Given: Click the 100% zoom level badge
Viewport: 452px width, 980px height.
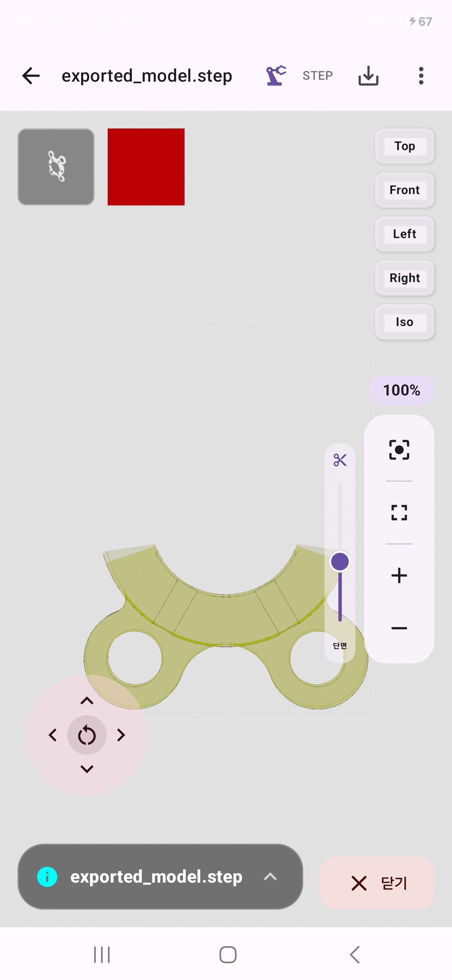Looking at the screenshot, I should pyautogui.click(x=402, y=390).
